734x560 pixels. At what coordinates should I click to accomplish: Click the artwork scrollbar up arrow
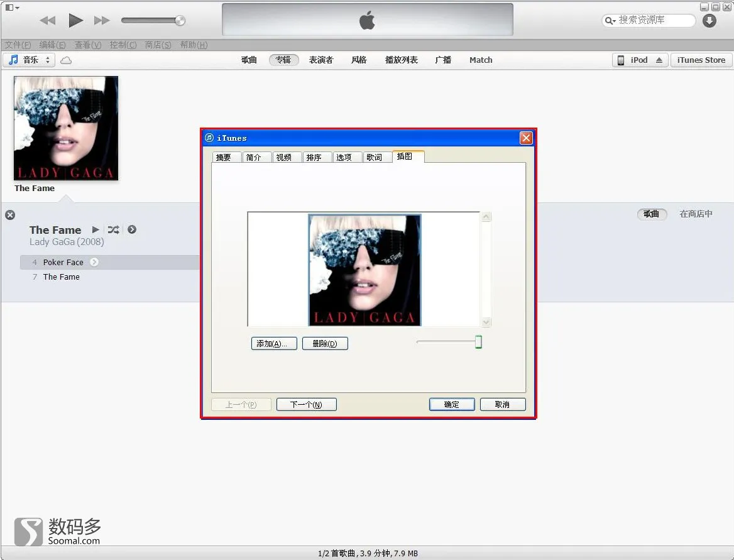486,217
